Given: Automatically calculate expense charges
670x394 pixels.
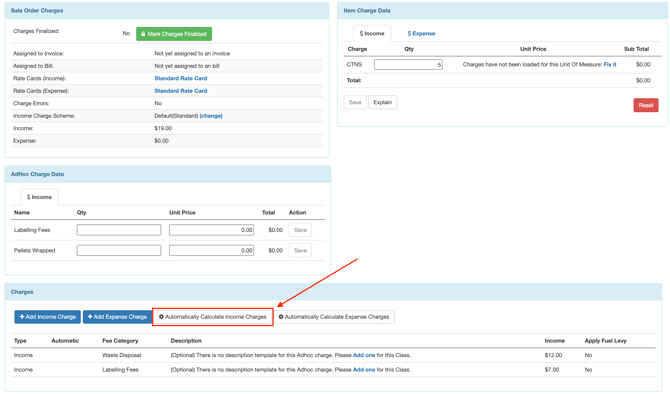Looking at the screenshot, I should click(334, 317).
